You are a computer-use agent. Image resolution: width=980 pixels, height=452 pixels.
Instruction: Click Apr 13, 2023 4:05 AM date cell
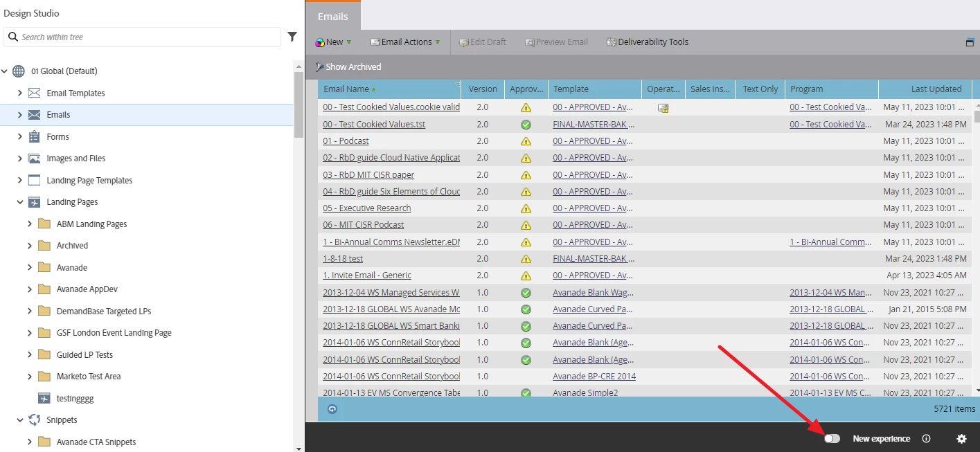click(x=927, y=275)
